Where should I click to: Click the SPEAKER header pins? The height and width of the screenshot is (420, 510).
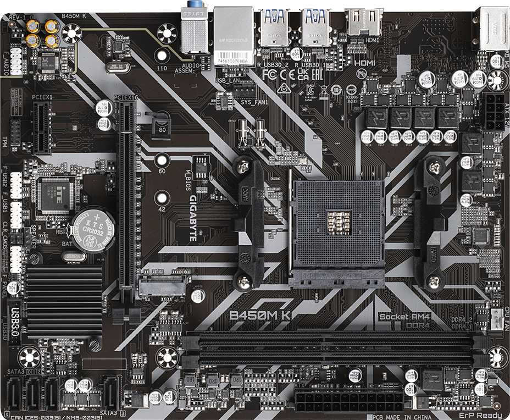pos(26,237)
